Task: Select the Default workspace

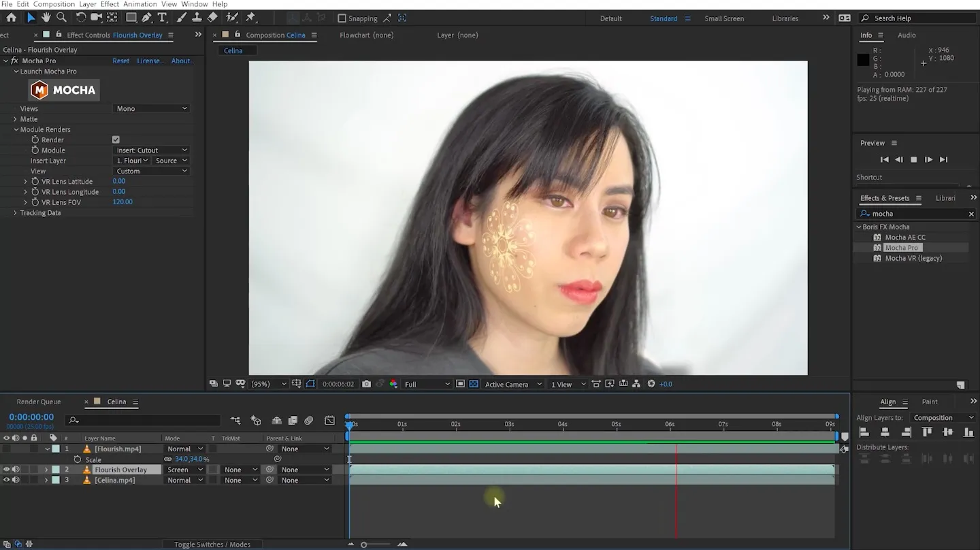Action: (x=610, y=18)
